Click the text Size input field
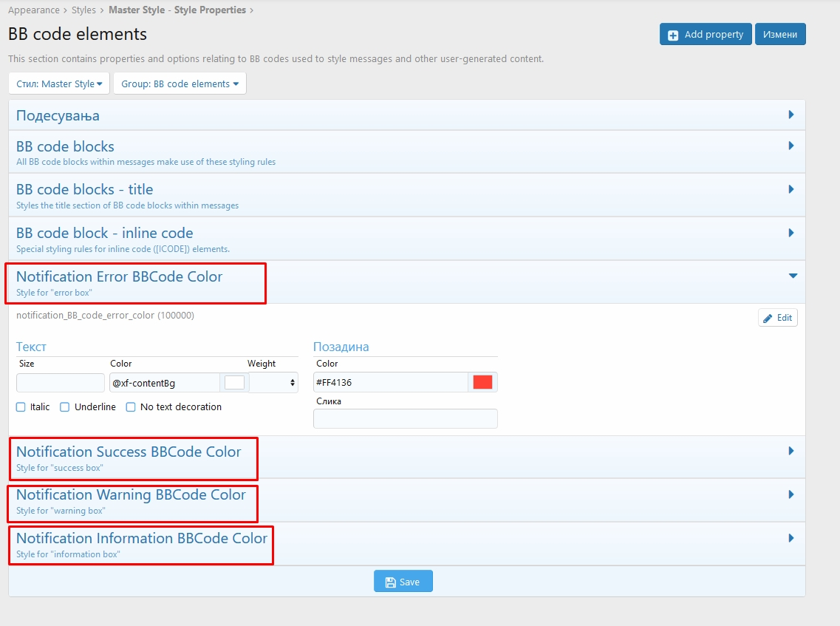Viewport: 840px width, 626px height. (61, 383)
